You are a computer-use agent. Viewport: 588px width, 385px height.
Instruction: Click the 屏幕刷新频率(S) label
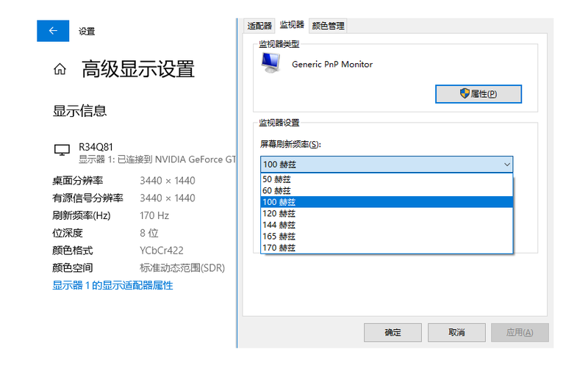tap(290, 144)
